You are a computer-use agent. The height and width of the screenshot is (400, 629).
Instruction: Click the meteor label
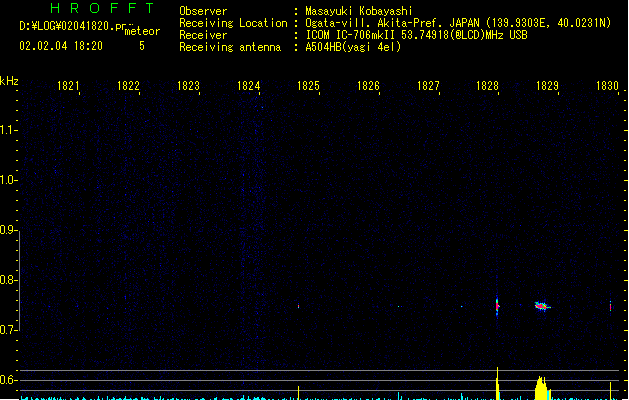tap(142, 31)
